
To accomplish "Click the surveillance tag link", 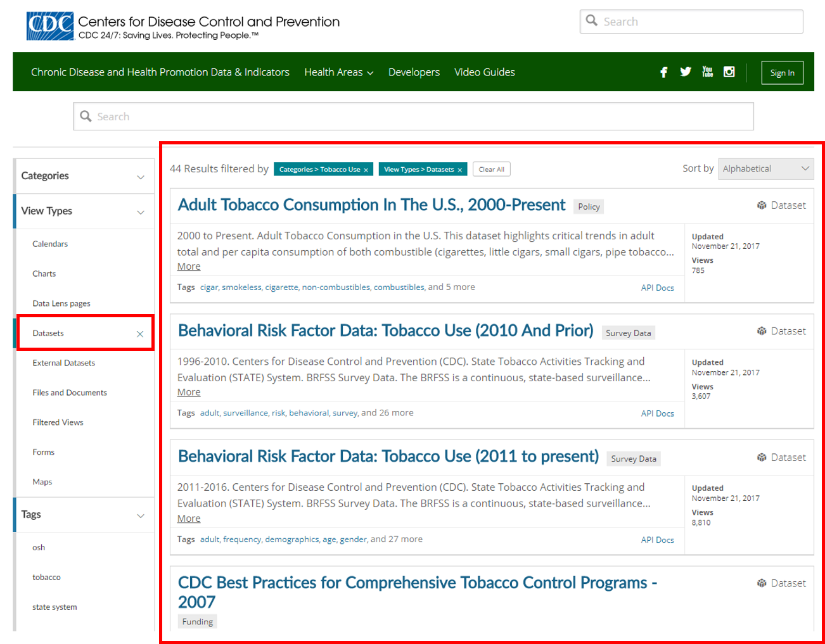I will (x=245, y=413).
